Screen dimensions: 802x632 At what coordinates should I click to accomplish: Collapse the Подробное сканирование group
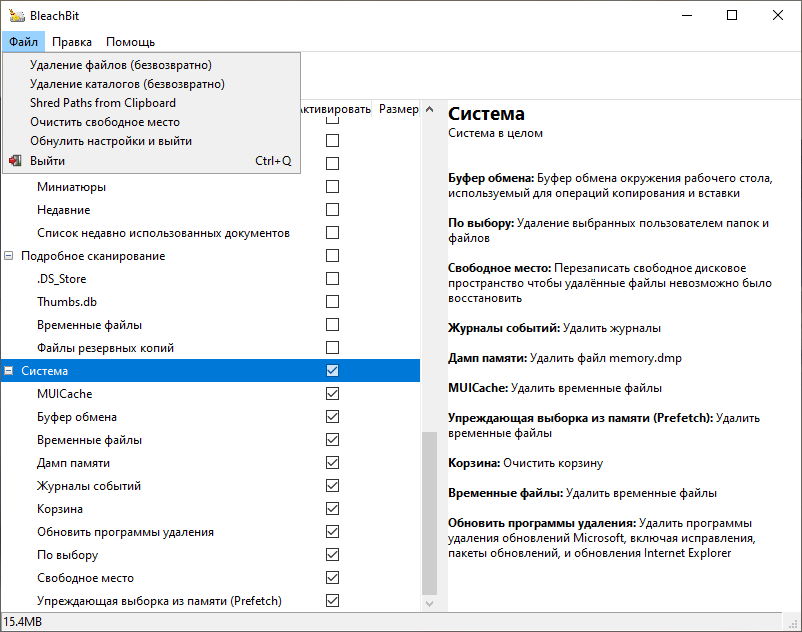pos(9,256)
